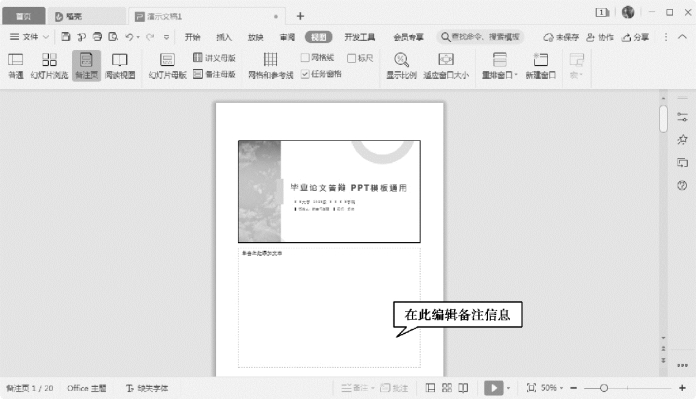Select Reading View (阅读视图) icon
The height and width of the screenshot is (399, 696).
coord(120,59)
